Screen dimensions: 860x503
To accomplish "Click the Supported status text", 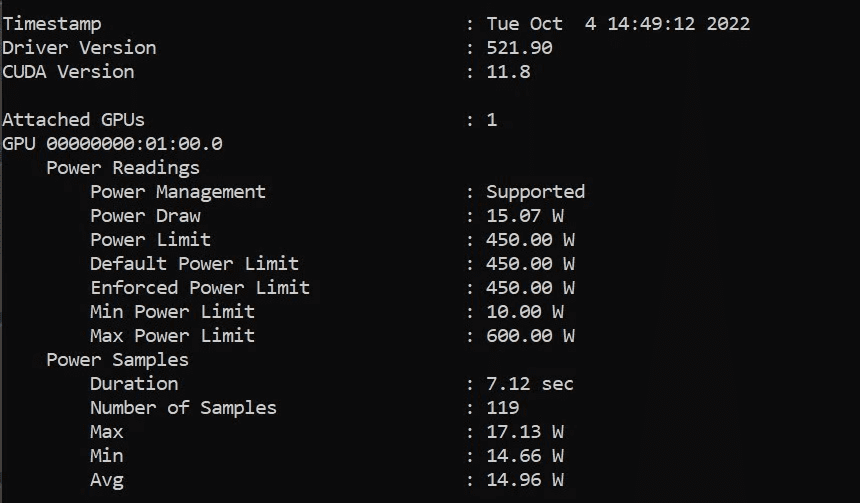I will [535, 192].
